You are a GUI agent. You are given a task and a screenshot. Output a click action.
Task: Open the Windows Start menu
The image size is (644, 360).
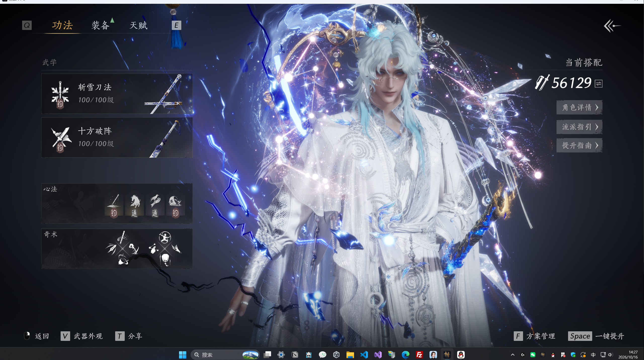click(183, 355)
